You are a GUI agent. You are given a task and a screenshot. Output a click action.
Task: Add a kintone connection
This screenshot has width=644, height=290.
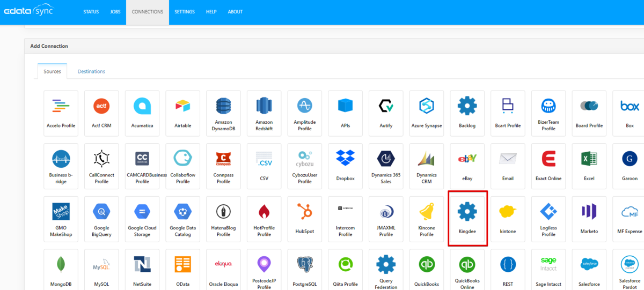pos(508,219)
